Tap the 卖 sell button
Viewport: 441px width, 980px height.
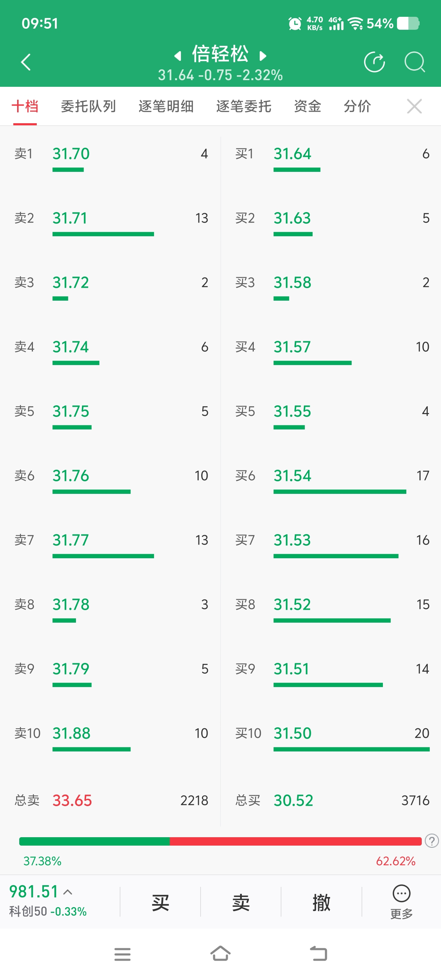click(241, 902)
